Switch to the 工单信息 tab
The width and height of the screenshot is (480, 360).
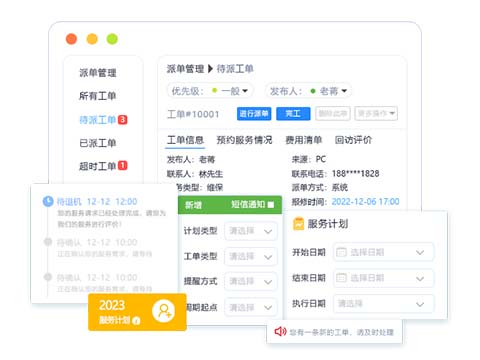(185, 140)
